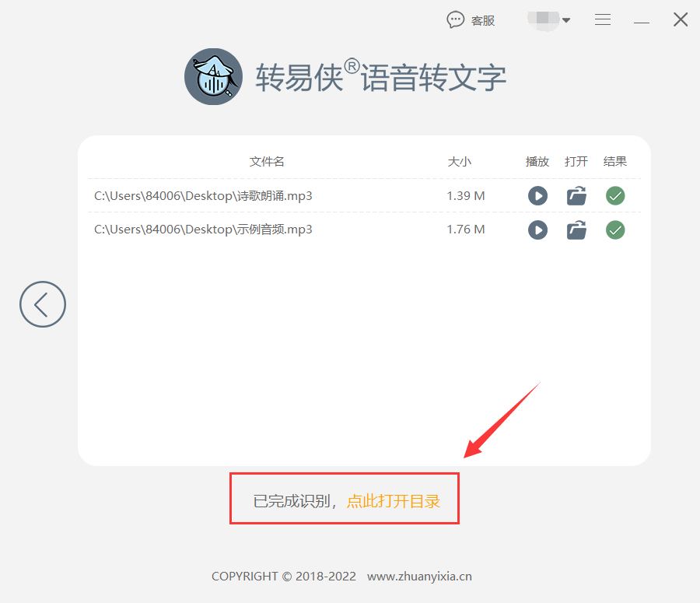Select path C:\Users\84006\Desktop\诗歌朗诵.mp3
This screenshot has height=603, width=700.
coord(203,196)
